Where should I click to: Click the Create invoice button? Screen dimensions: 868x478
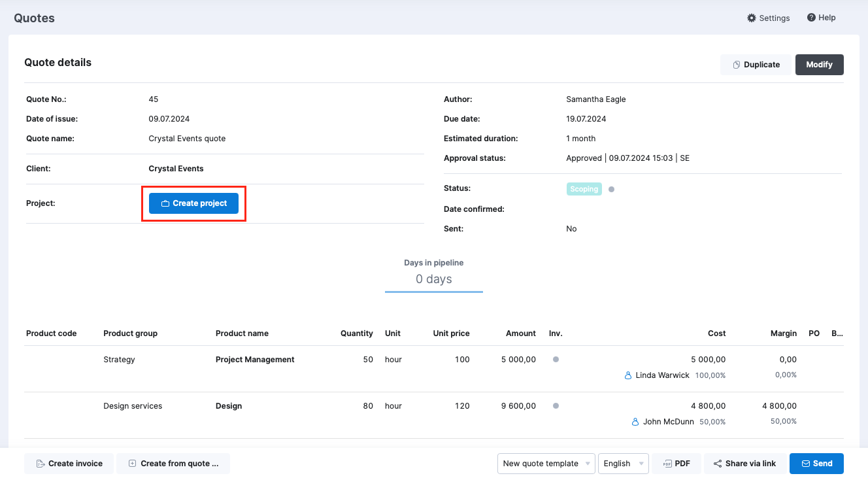click(x=69, y=464)
